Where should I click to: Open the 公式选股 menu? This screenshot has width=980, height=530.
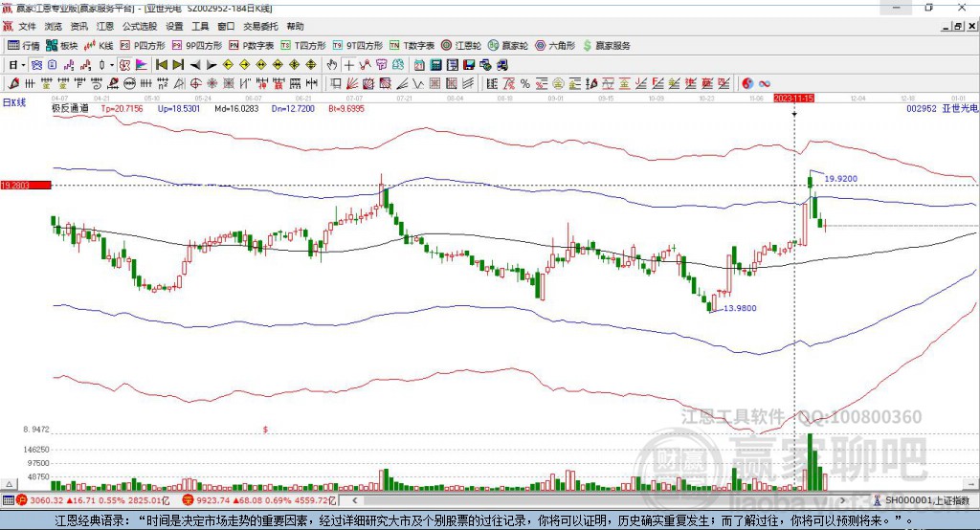[x=140, y=26]
